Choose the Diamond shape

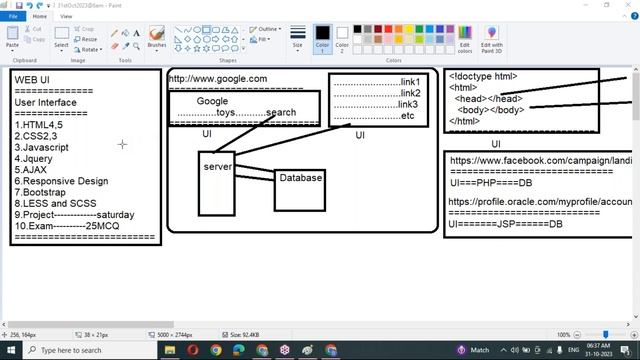[187, 39]
